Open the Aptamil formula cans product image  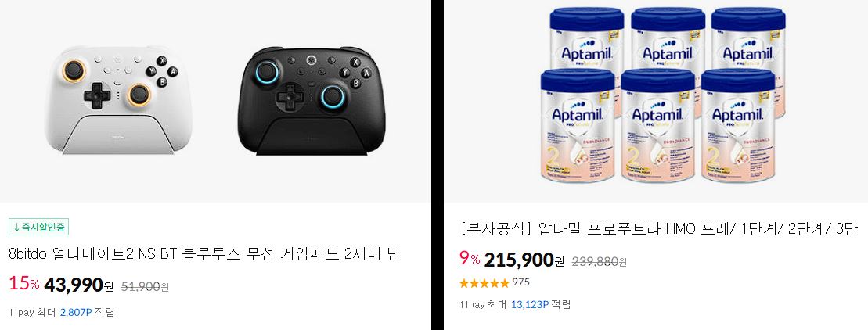663,94
